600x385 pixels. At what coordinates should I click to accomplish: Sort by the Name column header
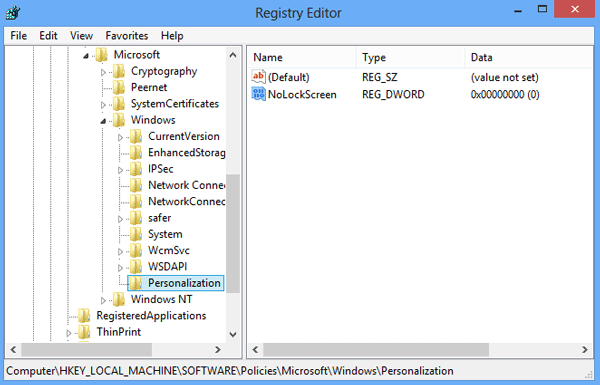(302, 57)
